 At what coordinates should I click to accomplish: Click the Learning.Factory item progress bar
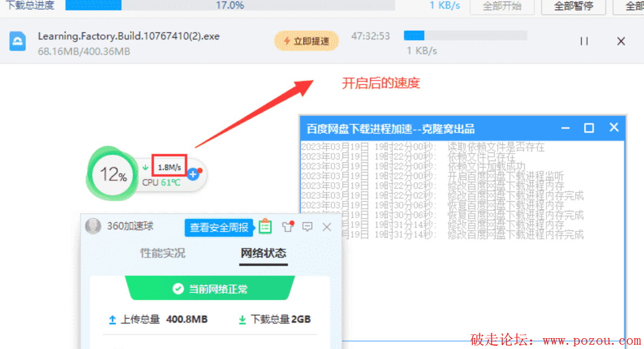(465, 36)
